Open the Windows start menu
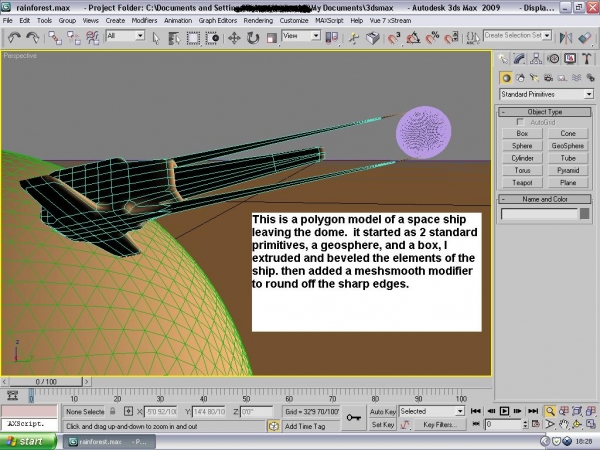This screenshot has width=600, height=450. 28,442
